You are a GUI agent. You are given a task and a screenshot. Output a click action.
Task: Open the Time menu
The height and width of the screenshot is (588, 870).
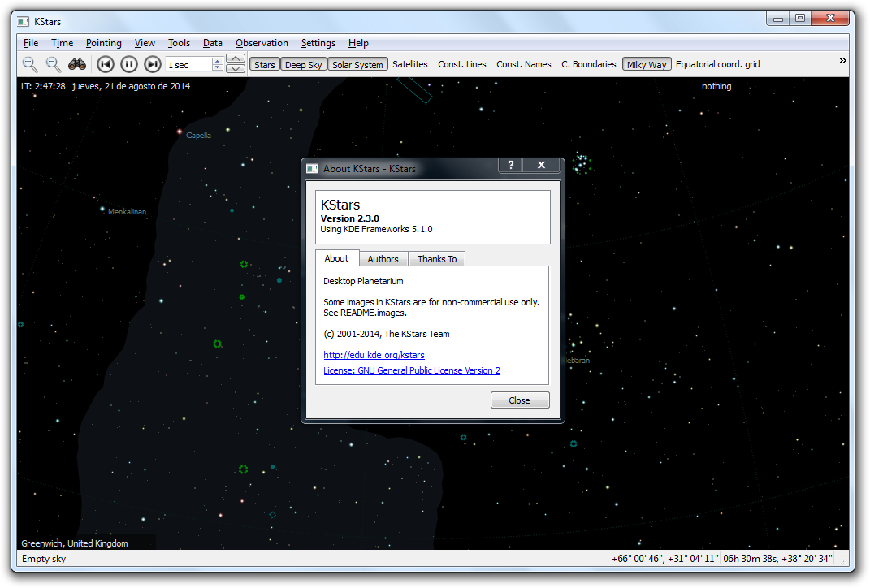click(x=62, y=43)
